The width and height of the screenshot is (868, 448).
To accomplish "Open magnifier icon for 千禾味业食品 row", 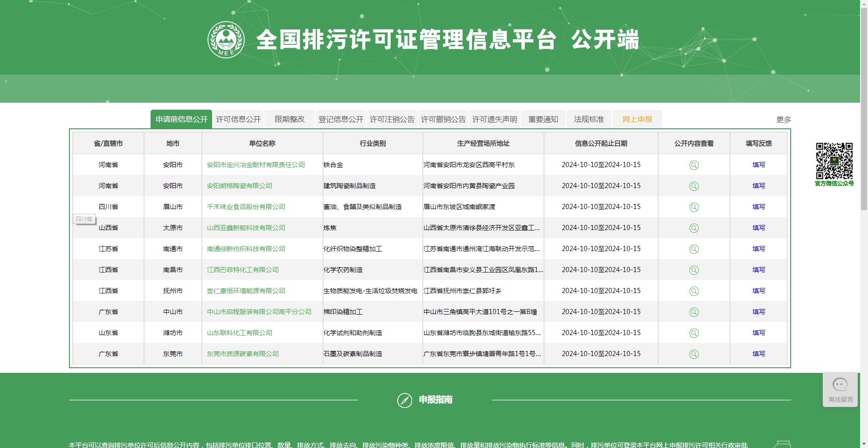I will [694, 207].
